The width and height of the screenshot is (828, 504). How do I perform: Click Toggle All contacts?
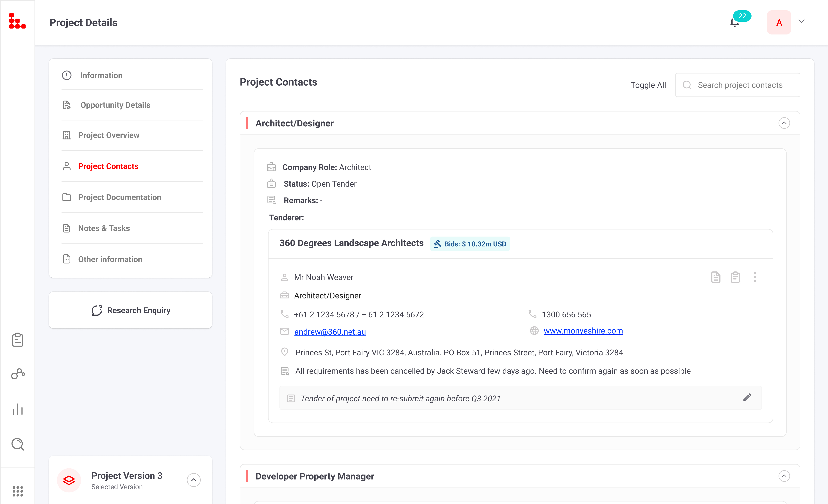pyautogui.click(x=648, y=85)
